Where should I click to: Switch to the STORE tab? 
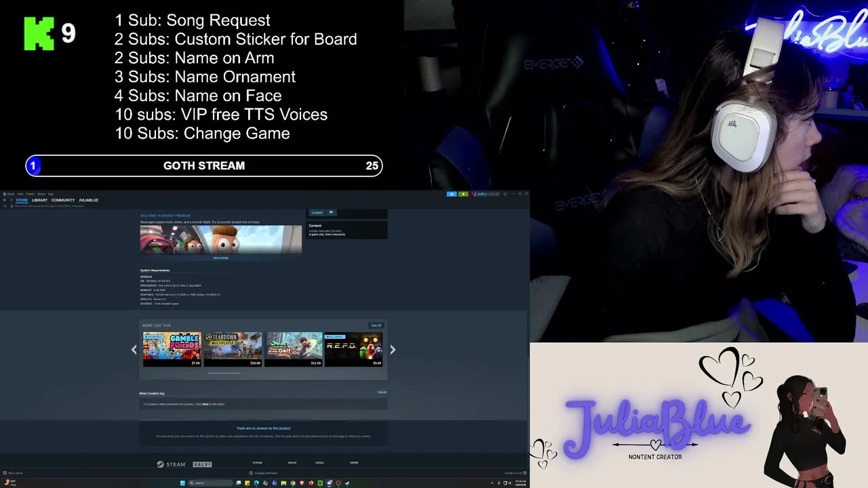pyautogui.click(x=22, y=200)
